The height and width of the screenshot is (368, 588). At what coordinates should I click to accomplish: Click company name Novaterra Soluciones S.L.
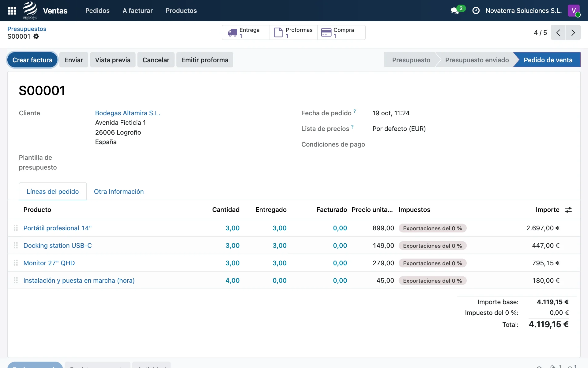tap(523, 11)
